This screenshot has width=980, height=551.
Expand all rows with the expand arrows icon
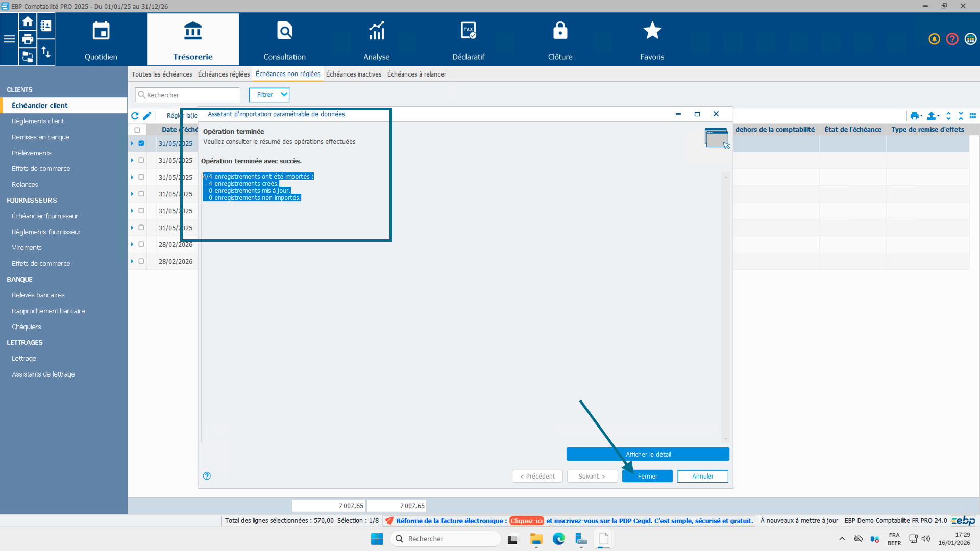948,116
